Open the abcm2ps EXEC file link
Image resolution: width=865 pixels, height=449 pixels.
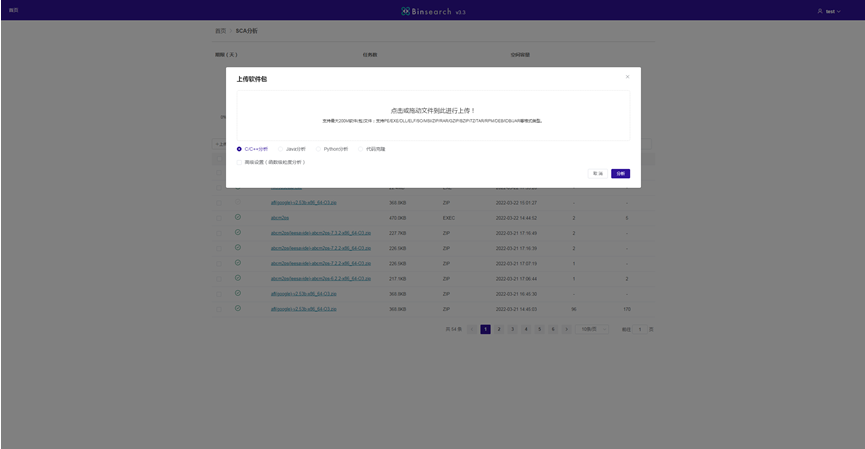280,217
